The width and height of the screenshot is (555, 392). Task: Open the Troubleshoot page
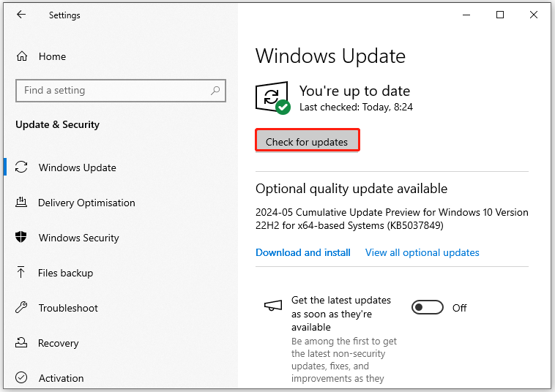[68, 308]
